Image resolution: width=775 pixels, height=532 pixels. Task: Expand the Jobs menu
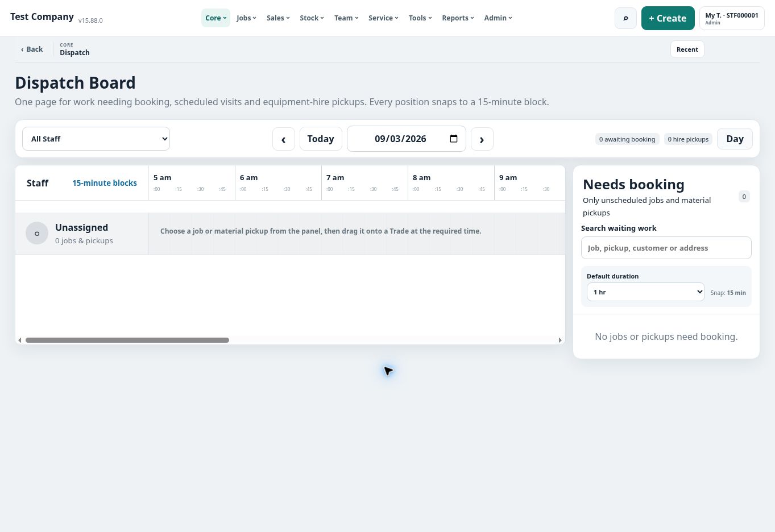tap(246, 18)
